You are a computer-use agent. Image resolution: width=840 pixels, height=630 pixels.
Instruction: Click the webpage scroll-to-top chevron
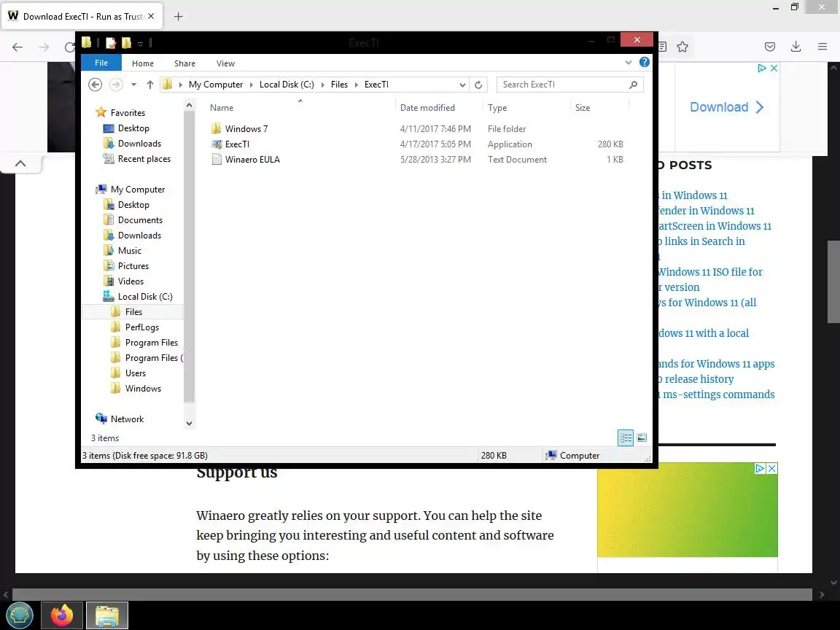tap(20, 163)
